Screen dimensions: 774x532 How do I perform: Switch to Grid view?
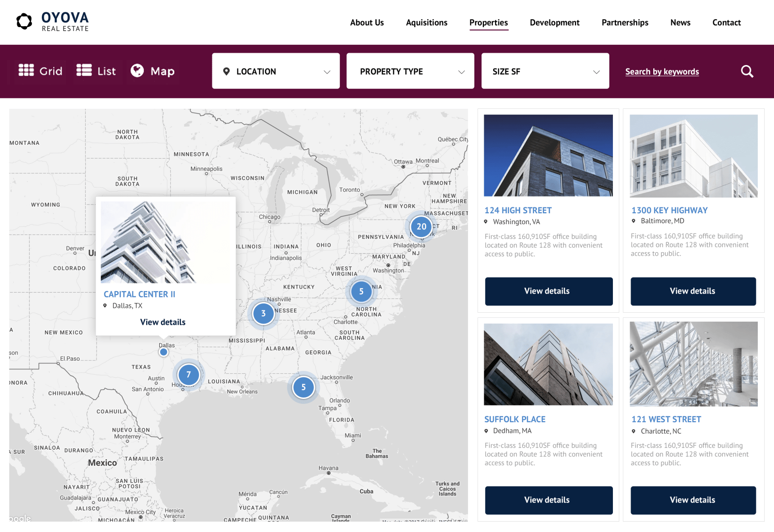(40, 71)
